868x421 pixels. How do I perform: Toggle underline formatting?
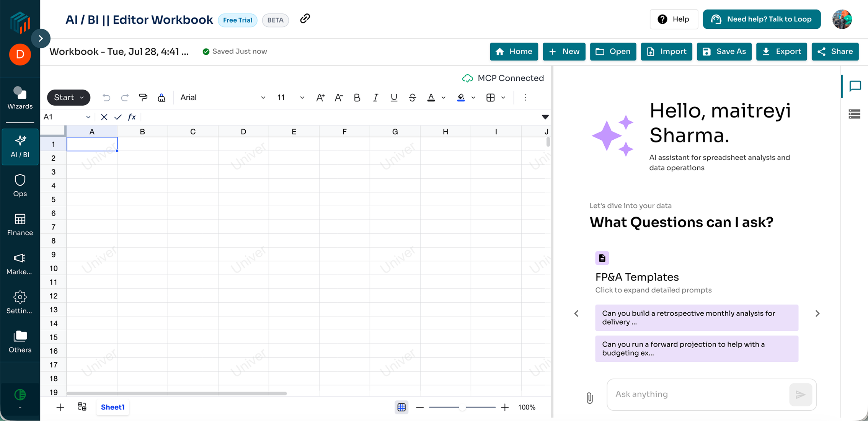394,98
